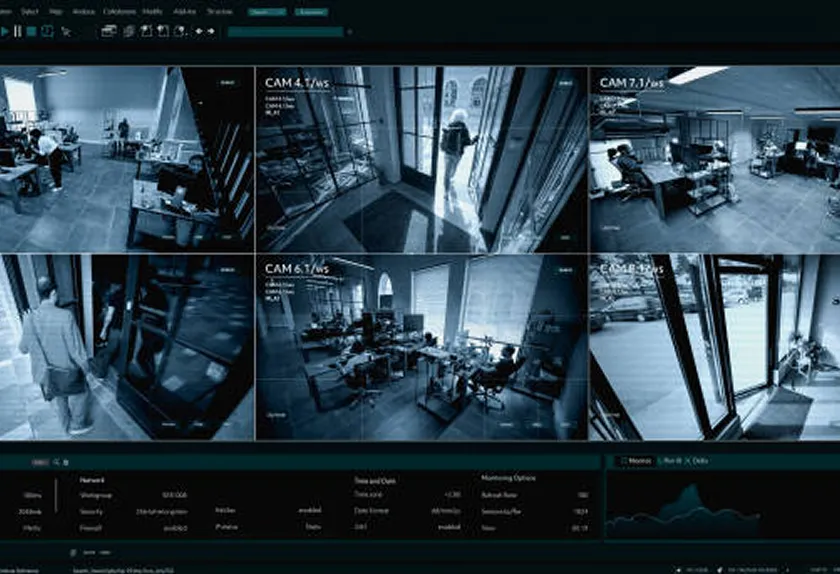Viewport: 840px width, 574px height.
Task: Select the CAM 7.1 workspace camera feed
Action: pyautogui.click(x=715, y=159)
